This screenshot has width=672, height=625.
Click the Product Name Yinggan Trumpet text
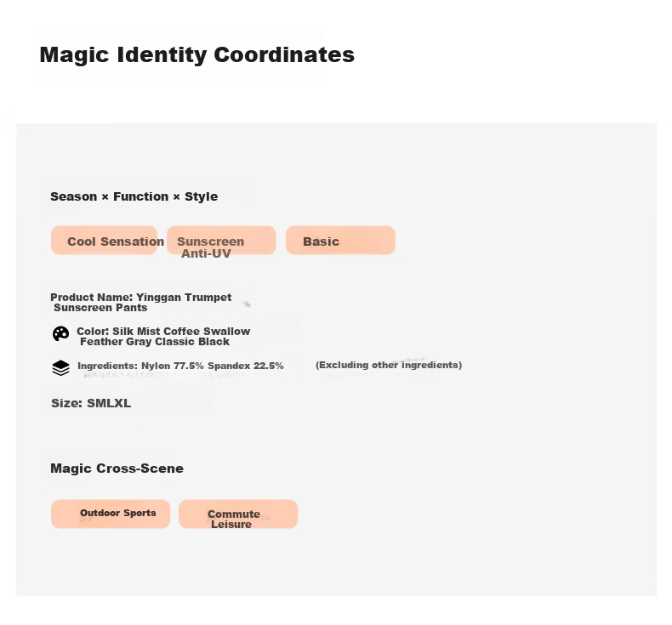[141, 298]
